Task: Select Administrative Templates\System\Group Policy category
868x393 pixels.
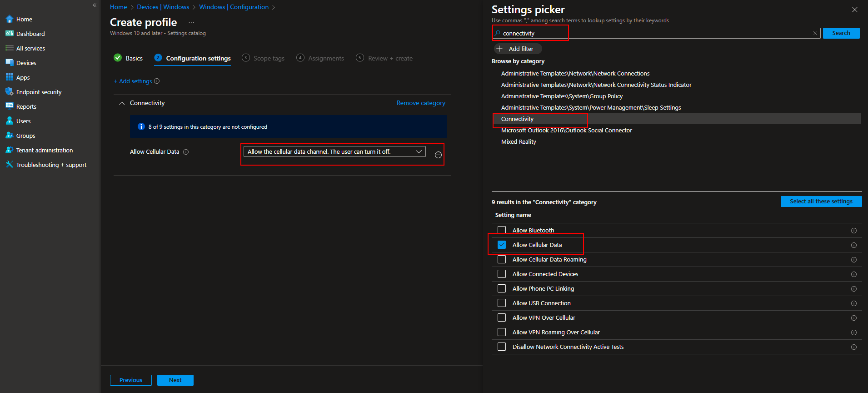Action: click(562, 96)
